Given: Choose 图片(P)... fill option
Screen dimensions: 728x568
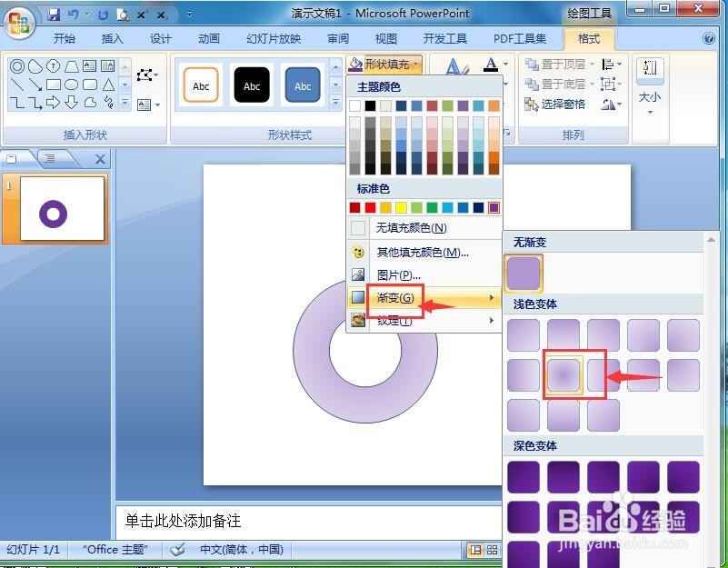Looking at the screenshot, I should point(424,275).
